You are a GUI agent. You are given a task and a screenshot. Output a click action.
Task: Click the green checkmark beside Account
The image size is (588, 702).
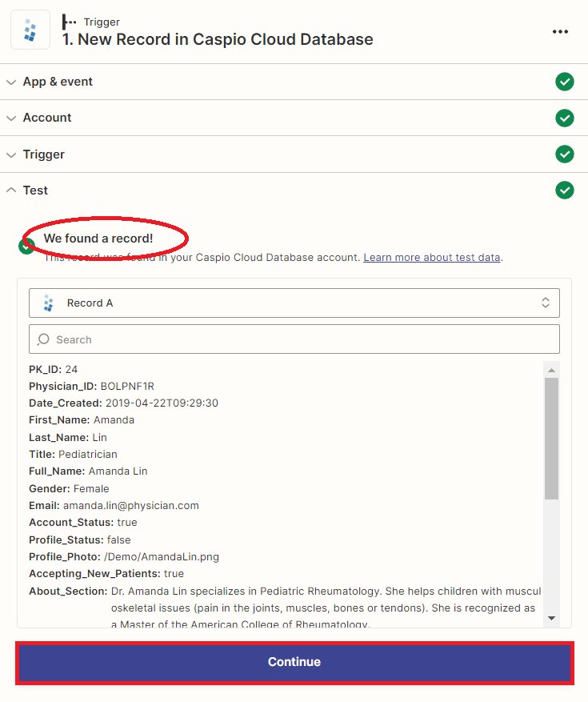point(565,118)
